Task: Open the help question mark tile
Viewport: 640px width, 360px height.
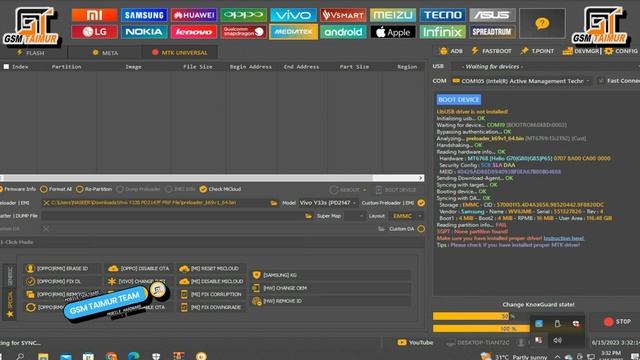Action: click(542, 24)
